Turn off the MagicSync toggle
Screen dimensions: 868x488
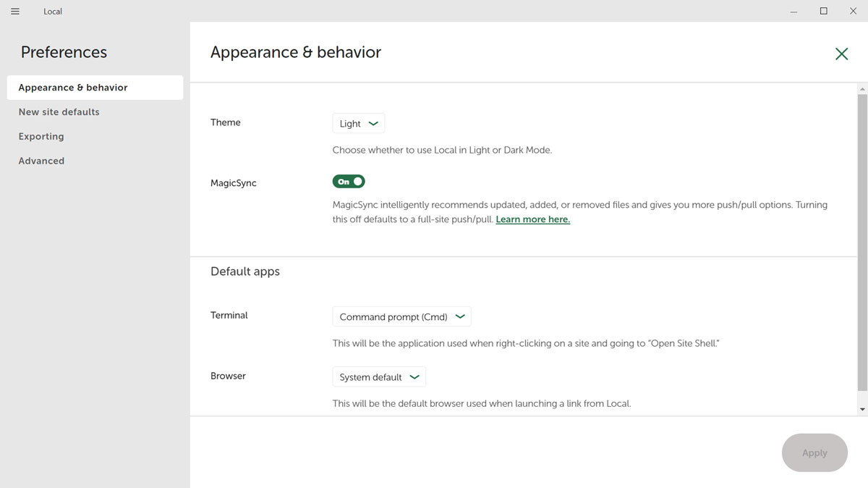(349, 182)
